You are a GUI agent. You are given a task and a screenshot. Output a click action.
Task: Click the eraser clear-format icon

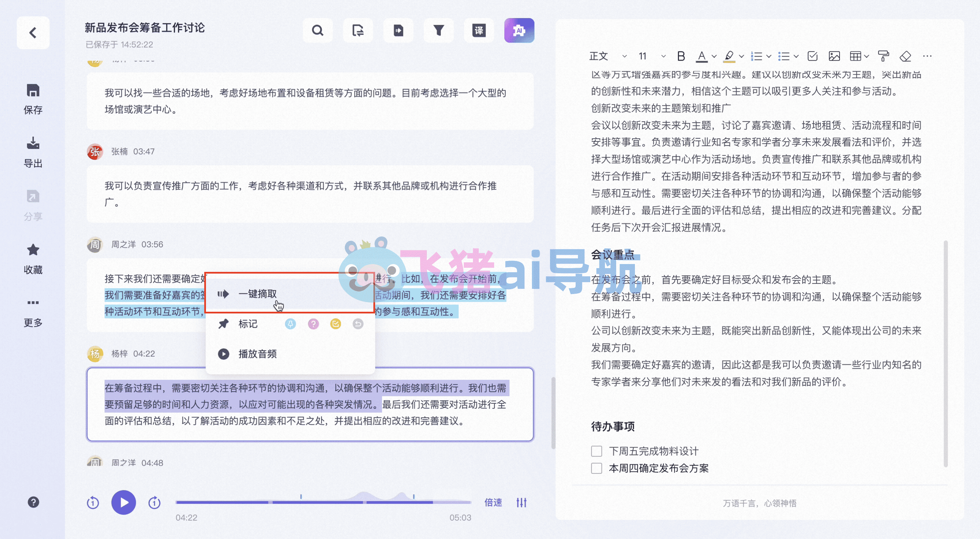point(905,56)
